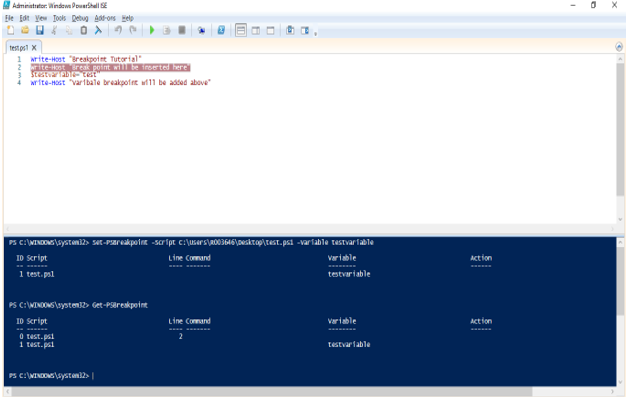Screen dimensions: 626x397
Task: Save the script with the floppy icon
Action: click(x=40, y=30)
